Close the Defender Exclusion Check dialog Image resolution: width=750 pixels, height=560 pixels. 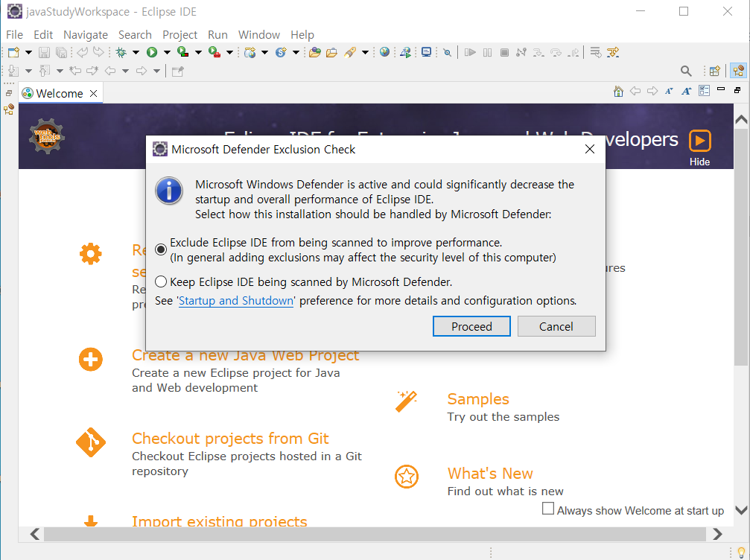590,149
